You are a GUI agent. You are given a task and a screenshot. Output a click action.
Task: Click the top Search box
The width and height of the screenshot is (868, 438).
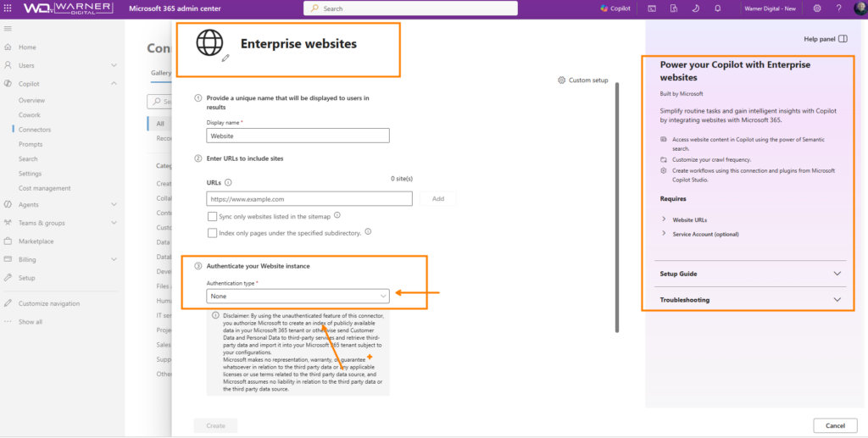pyautogui.click(x=410, y=8)
